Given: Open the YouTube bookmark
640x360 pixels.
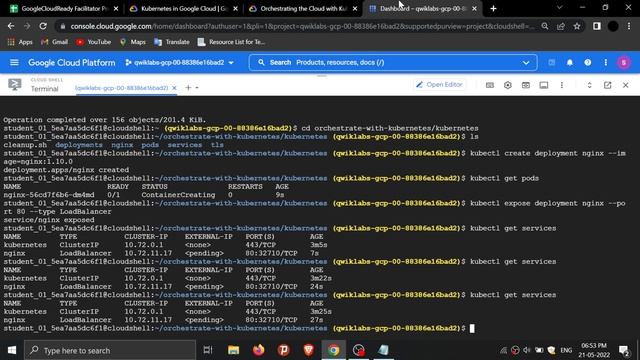Looking at the screenshot, I should 93,42.
